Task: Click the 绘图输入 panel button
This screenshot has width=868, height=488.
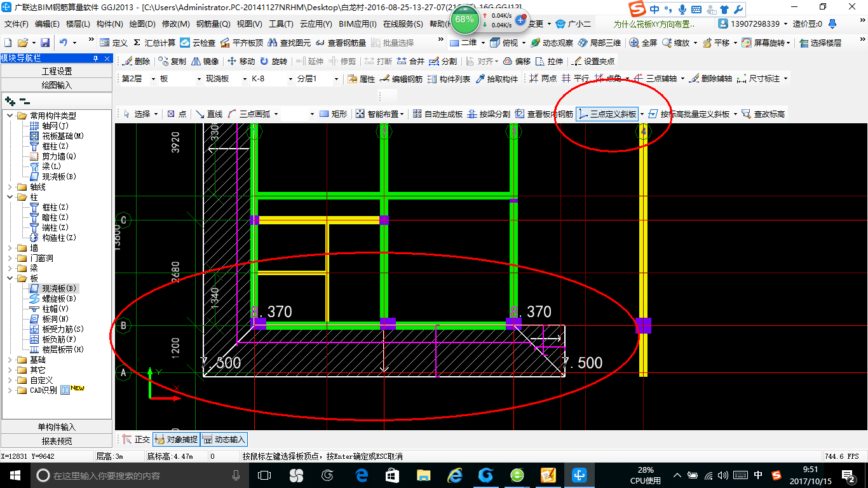Action: 57,85
